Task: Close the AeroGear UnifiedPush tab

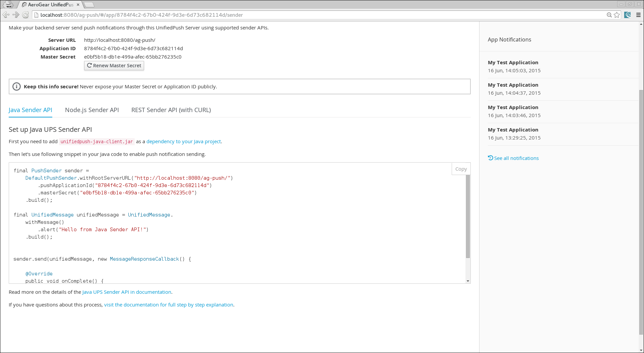Action: pos(78,5)
